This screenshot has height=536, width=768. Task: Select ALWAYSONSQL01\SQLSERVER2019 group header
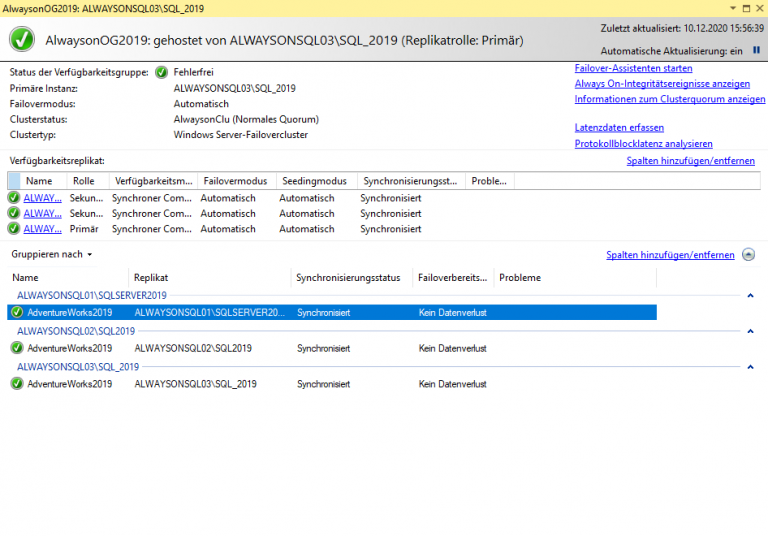point(92,295)
